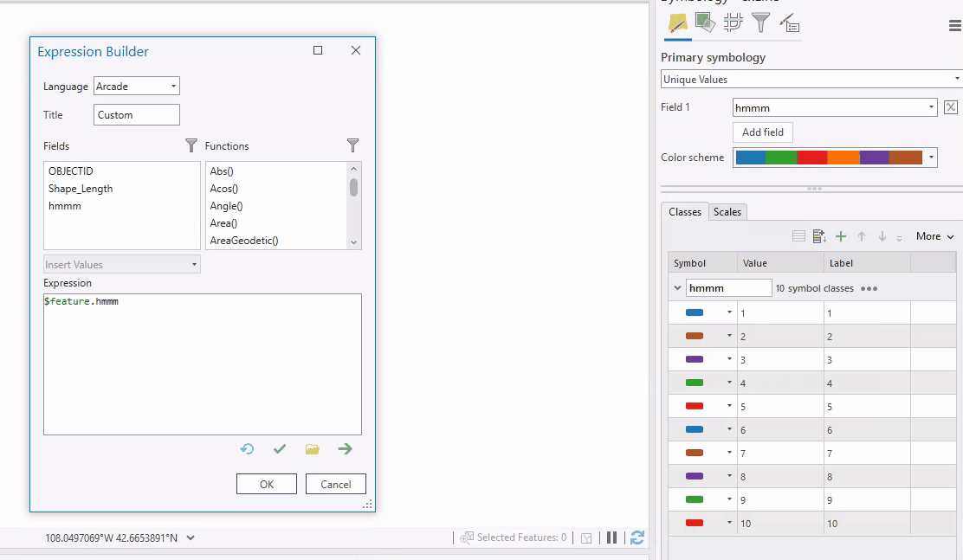The height and width of the screenshot is (560, 963).
Task: Click the Label cell for value 2
Action: click(x=867, y=337)
